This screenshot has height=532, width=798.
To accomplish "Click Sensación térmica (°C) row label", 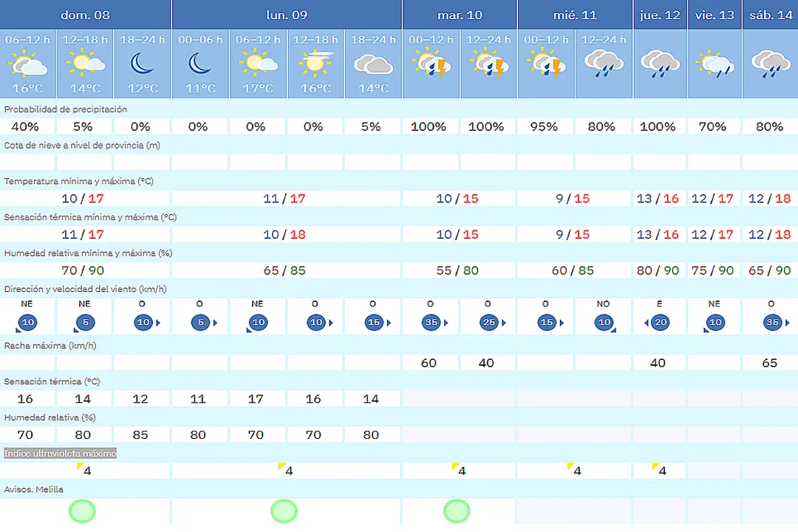I will click(x=52, y=381).
